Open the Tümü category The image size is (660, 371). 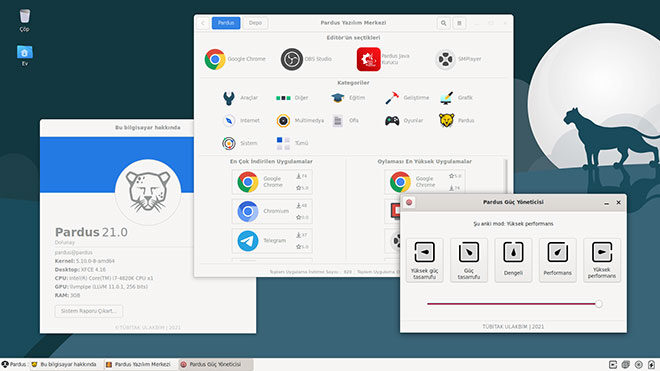(292, 143)
